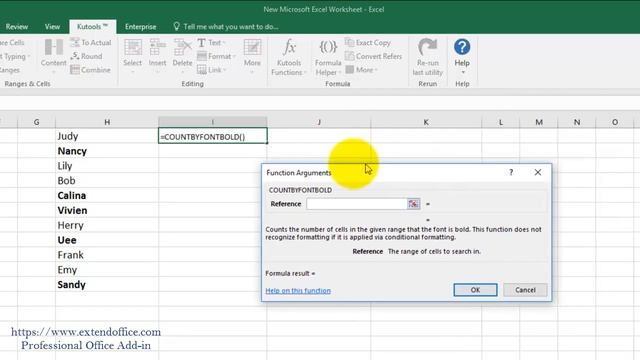Select the cell containing Lily
The image size is (640, 360).
pos(107,166)
